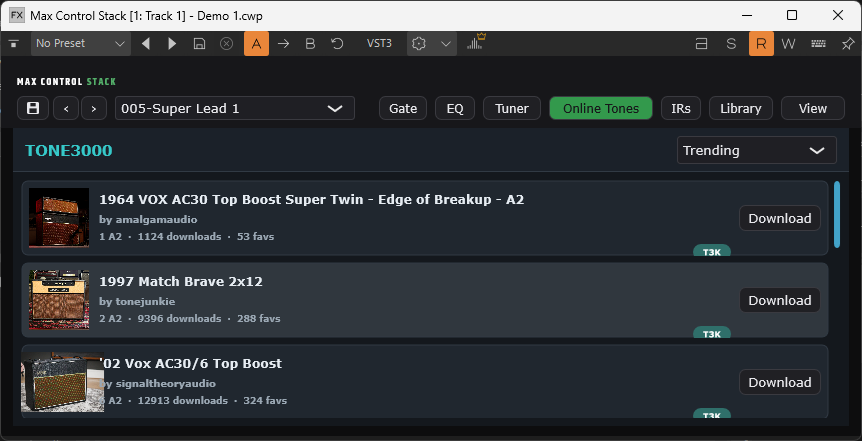Click the author text 'by signaltheoryaudio'
Image resolution: width=862 pixels, height=441 pixels.
[159, 383]
